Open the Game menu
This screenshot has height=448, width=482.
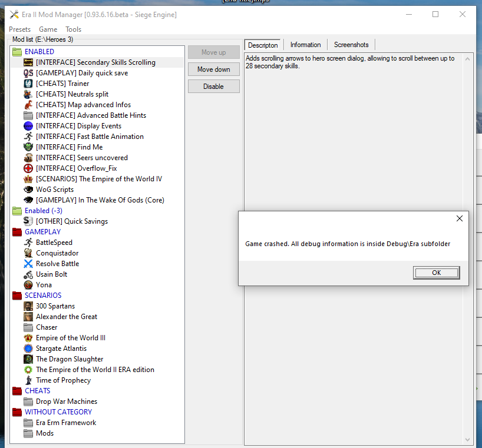coord(48,29)
